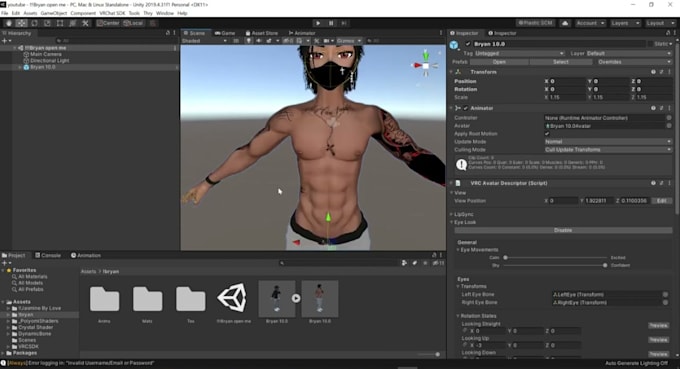
Task: Click the Step frame button
Action: [x=344, y=23]
